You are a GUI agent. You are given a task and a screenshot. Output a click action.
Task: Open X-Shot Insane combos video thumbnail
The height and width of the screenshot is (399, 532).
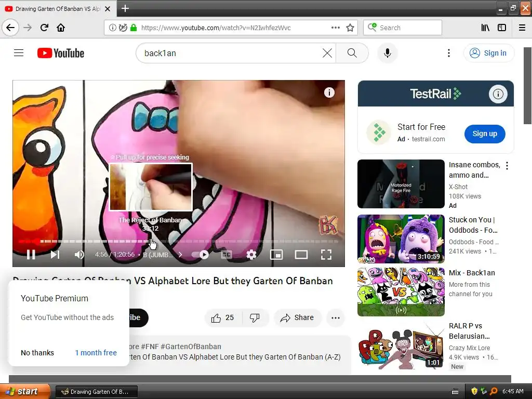[x=401, y=184]
